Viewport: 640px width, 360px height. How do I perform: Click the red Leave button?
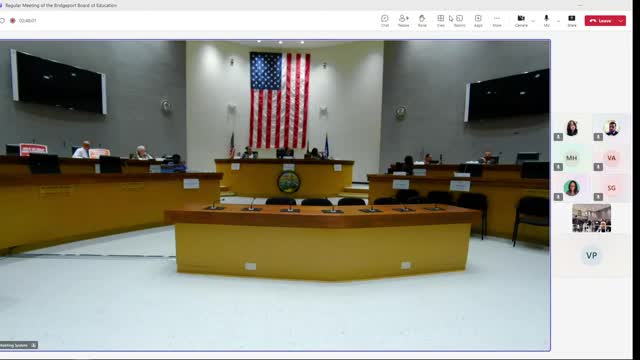[601, 21]
